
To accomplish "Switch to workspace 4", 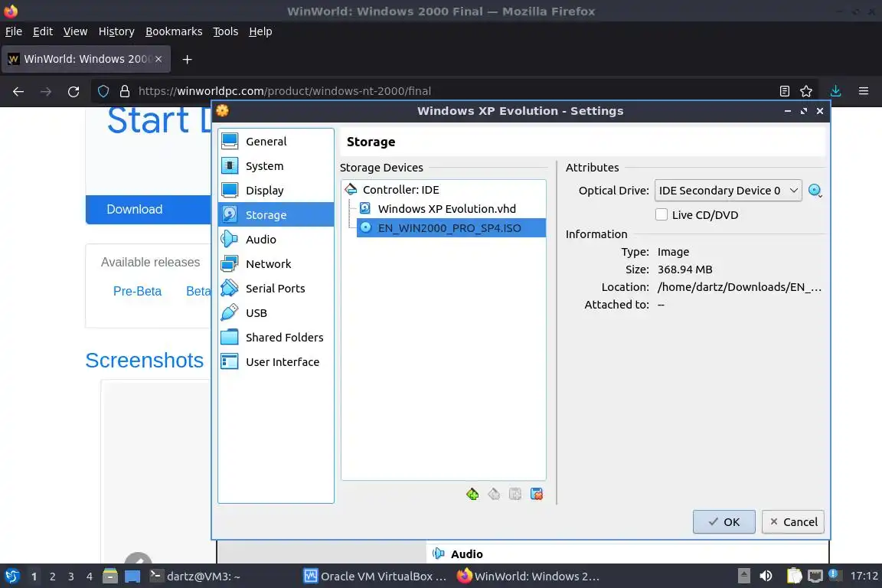I will click(90, 577).
